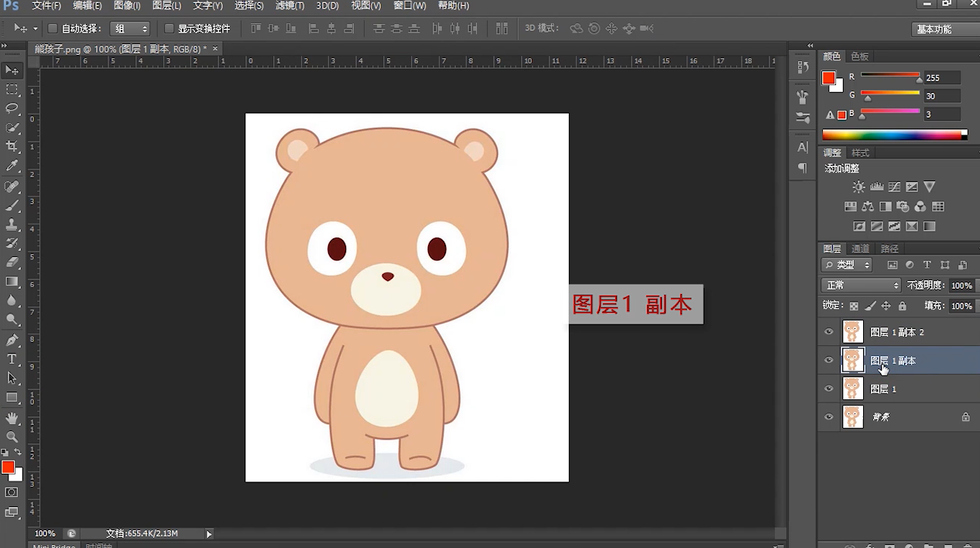
Task: Open the 文件(F) menu
Action: click(47, 5)
